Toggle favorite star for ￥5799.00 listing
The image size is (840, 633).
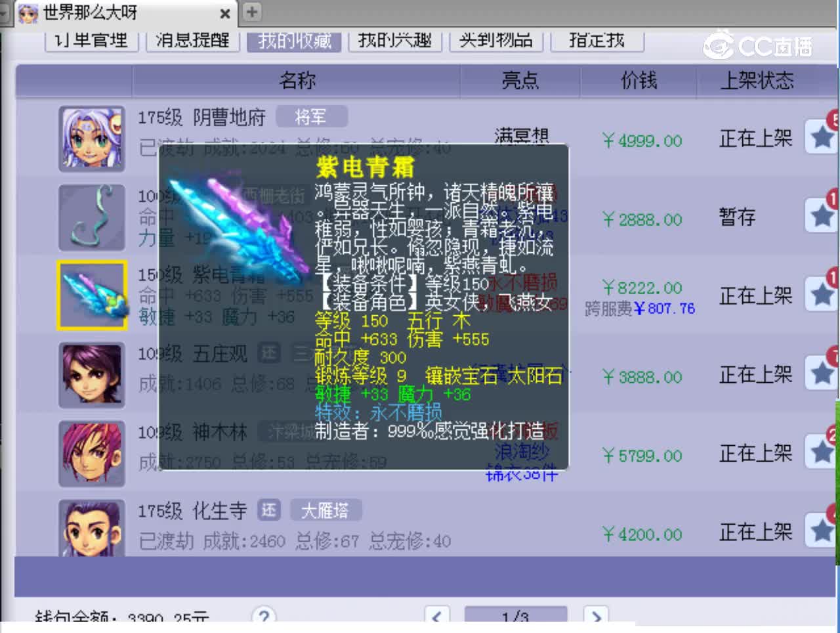point(822,452)
